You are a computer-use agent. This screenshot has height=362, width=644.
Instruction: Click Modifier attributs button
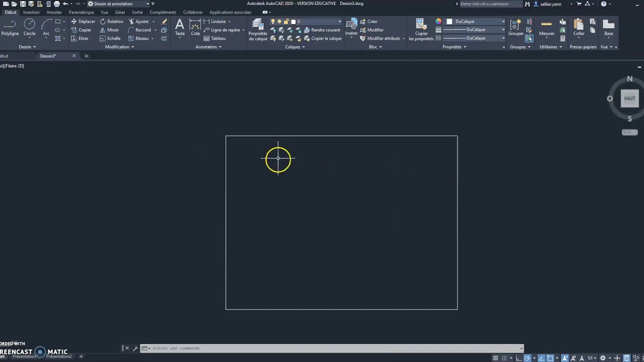pos(380,38)
